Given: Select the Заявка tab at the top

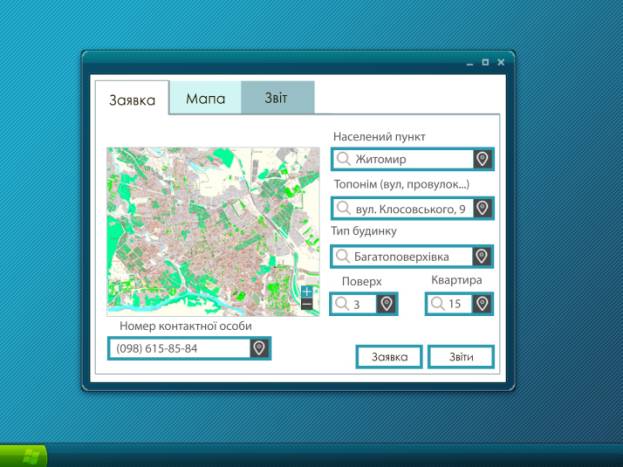Looking at the screenshot, I should 132,100.
